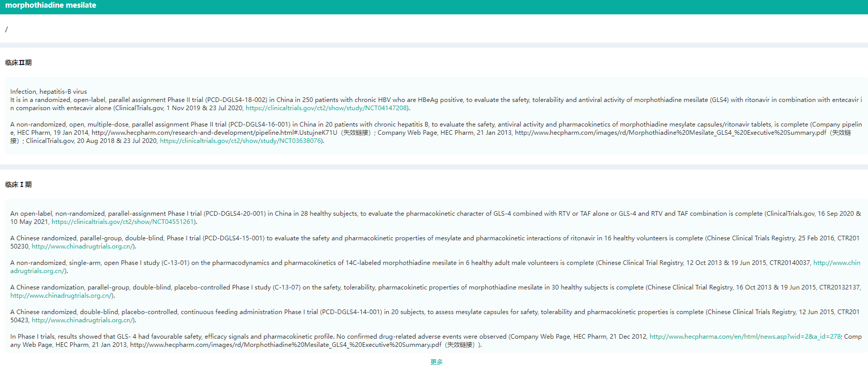Click the PCD-DGLS4-20-001 trial identifier text
The height and width of the screenshot is (372, 868).
click(x=235, y=214)
